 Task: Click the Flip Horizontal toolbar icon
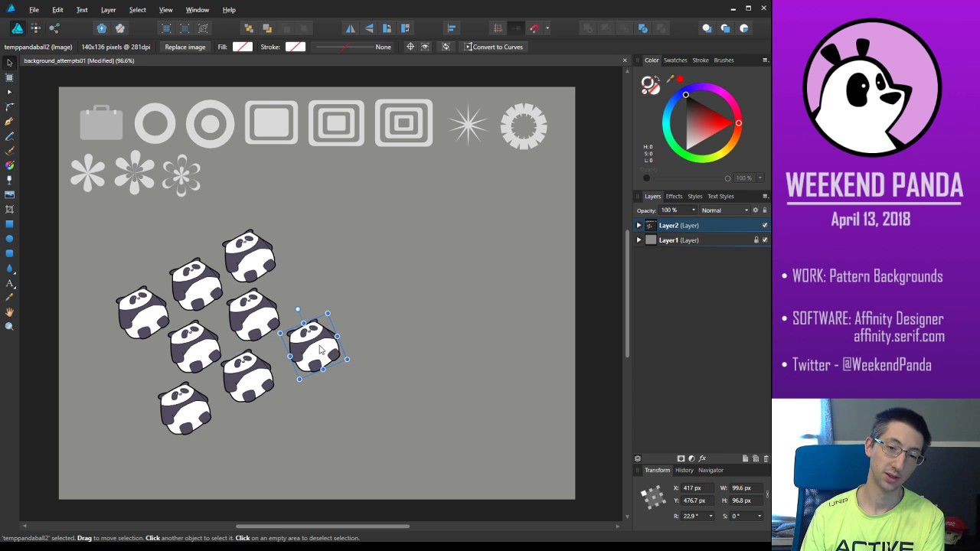(x=351, y=28)
